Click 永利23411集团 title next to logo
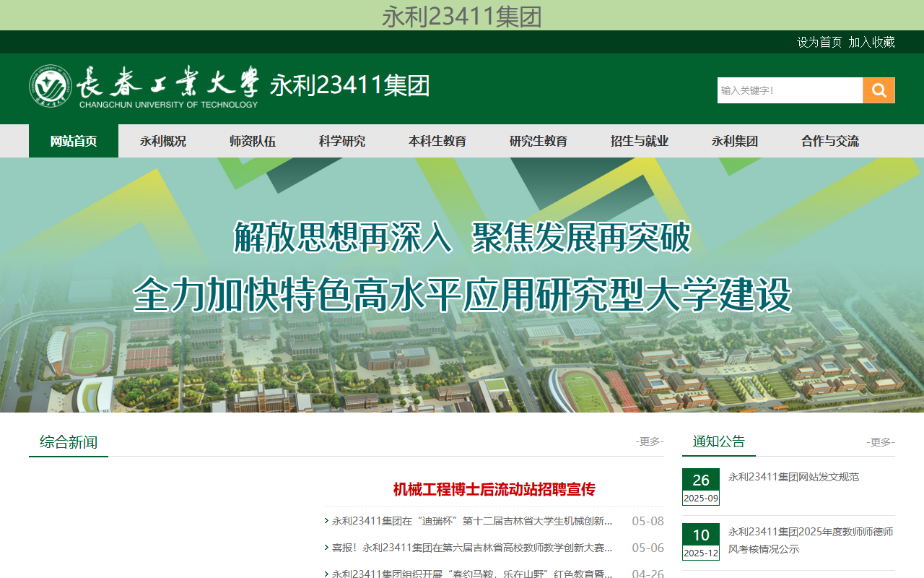This screenshot has height=578, width=924. point(350,85)
